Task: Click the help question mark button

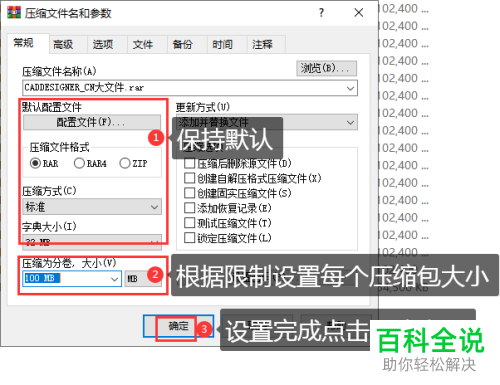Action: coord(321,13)
